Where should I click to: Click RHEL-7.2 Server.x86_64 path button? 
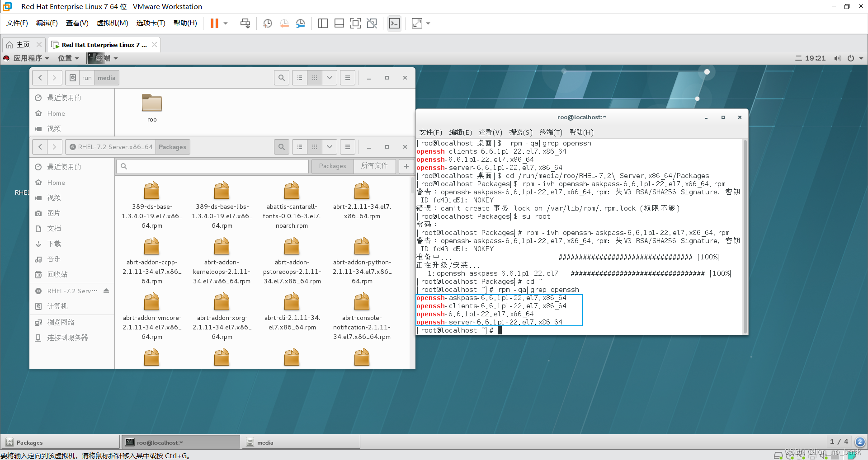(111, 147)
